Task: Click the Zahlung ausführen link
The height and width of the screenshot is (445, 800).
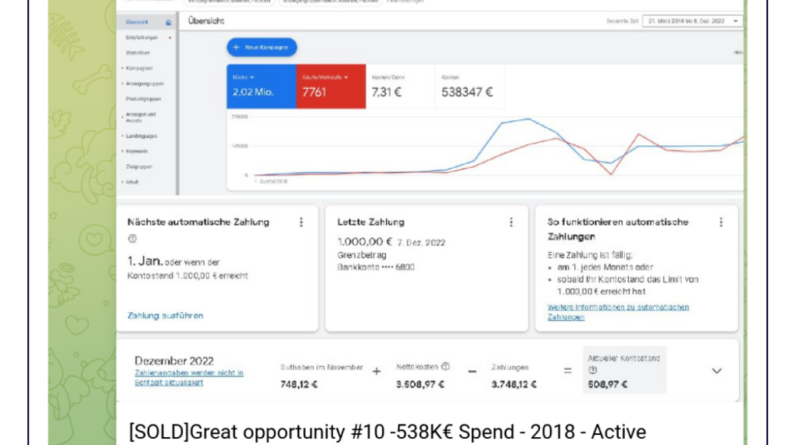Action: pos(165,315)
